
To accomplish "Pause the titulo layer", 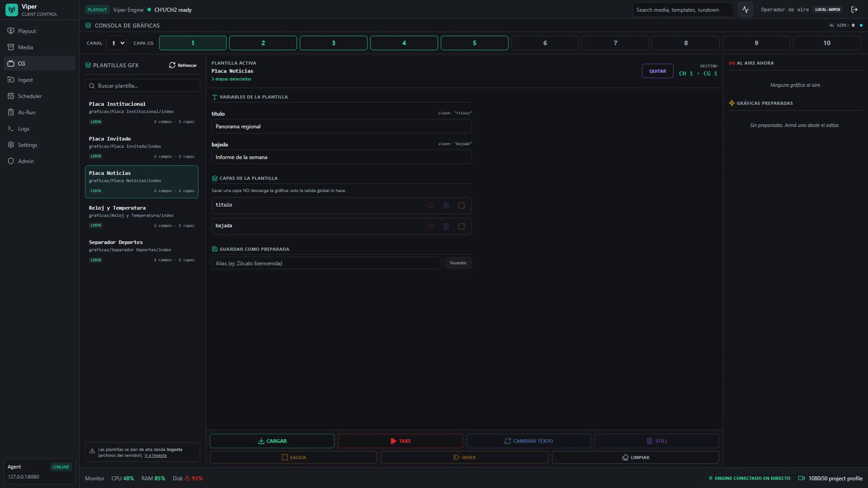I will [x=446, y=206].
